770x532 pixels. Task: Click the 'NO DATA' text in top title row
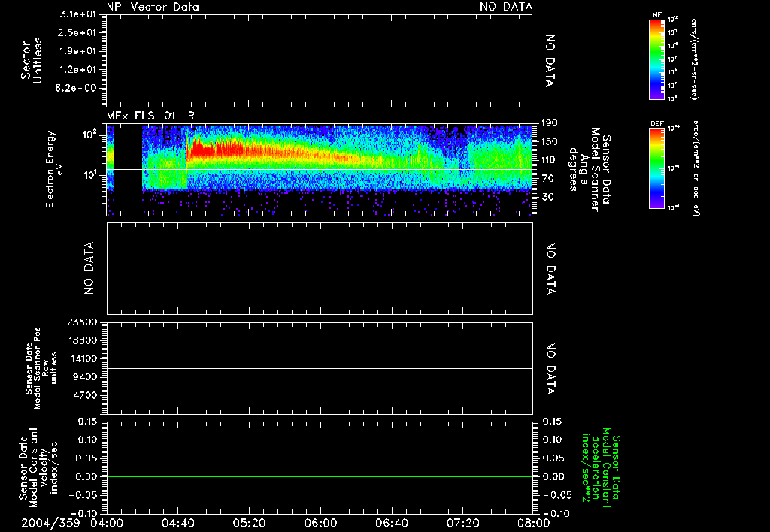click(x=506, y=7)
